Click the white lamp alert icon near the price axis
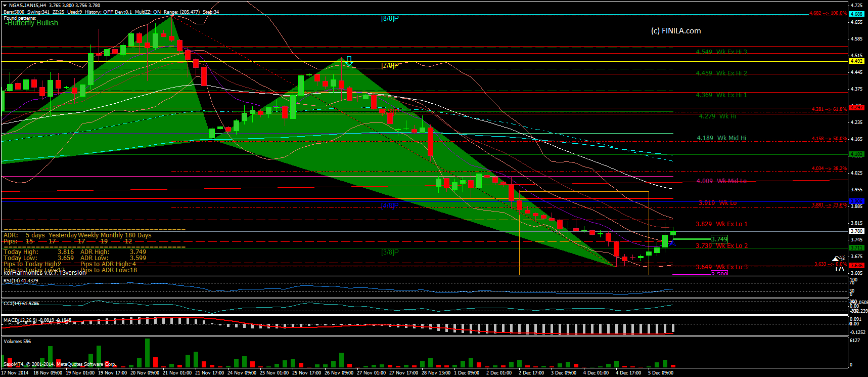 pyautogui.click(x=839, y=259)
